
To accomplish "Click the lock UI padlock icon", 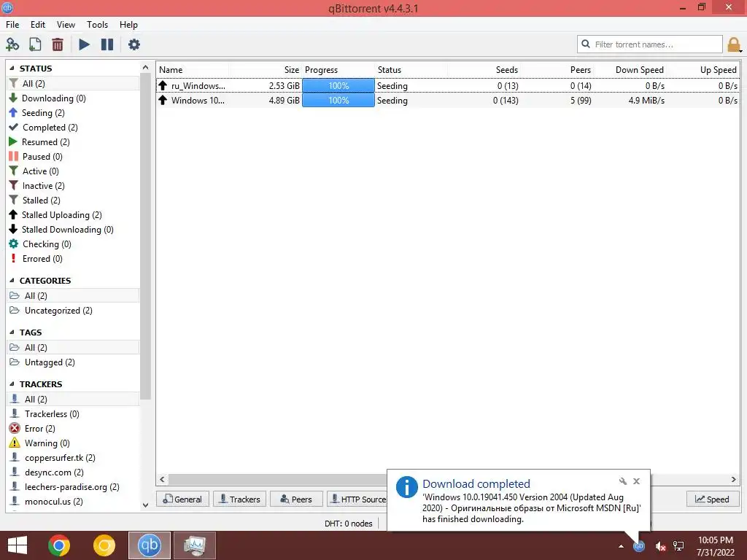I will click(x=734, y=44).
